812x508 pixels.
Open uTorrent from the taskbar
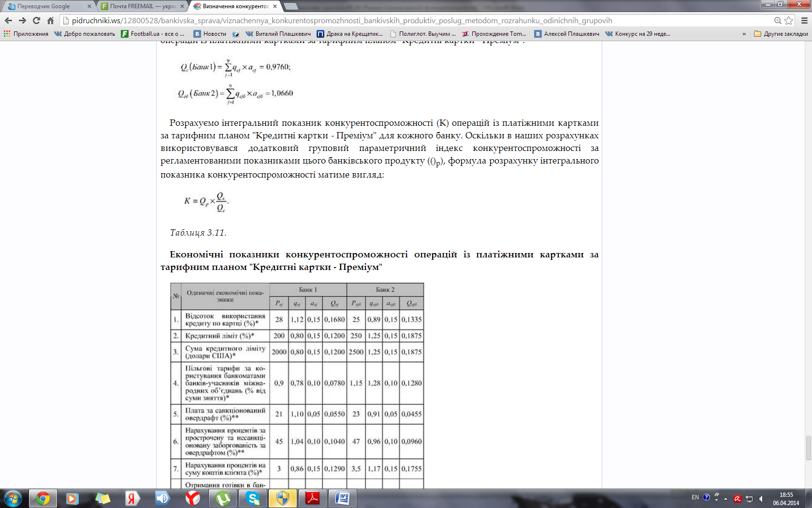pos(222,498)
